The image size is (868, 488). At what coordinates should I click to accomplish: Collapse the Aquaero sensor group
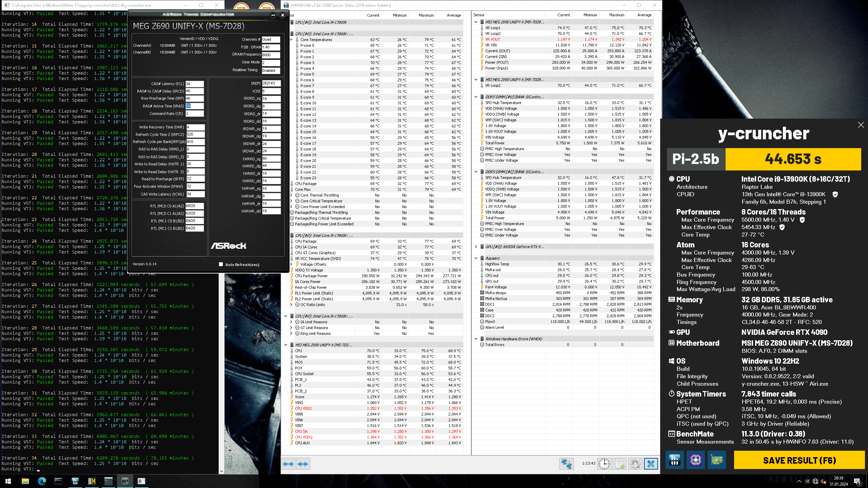coord(476,258)
